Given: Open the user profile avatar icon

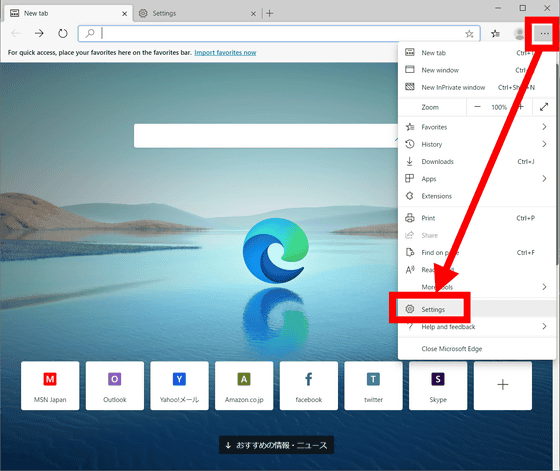Looking at the screenshot, I should 519,34.
